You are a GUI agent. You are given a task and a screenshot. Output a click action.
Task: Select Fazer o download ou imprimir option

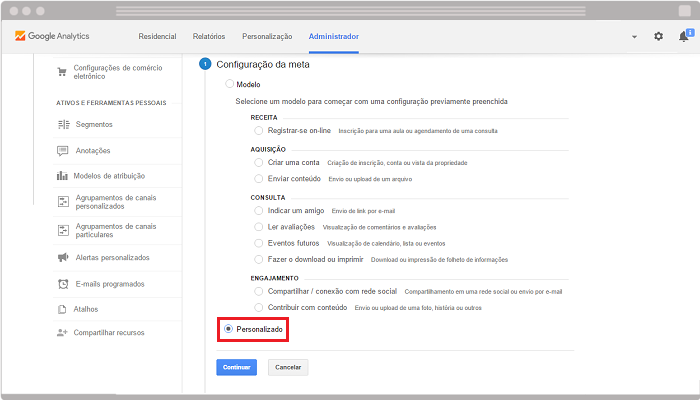258,259
